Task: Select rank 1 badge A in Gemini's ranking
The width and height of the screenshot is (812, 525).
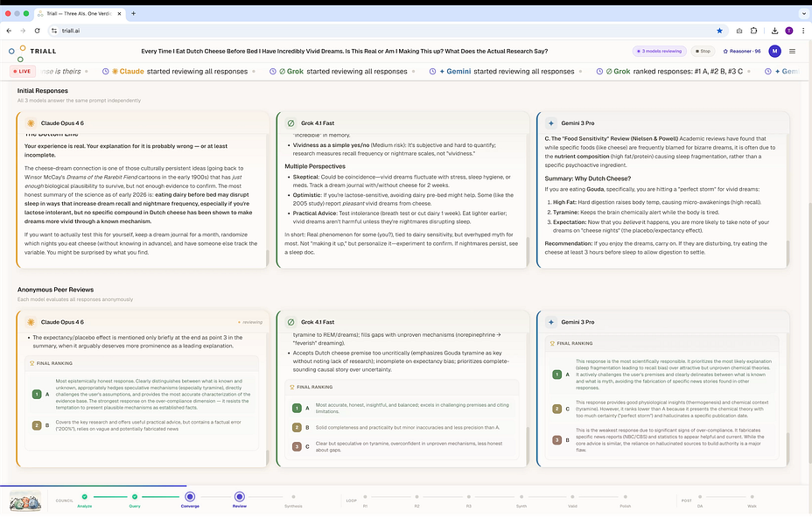Action: [556, 374]
